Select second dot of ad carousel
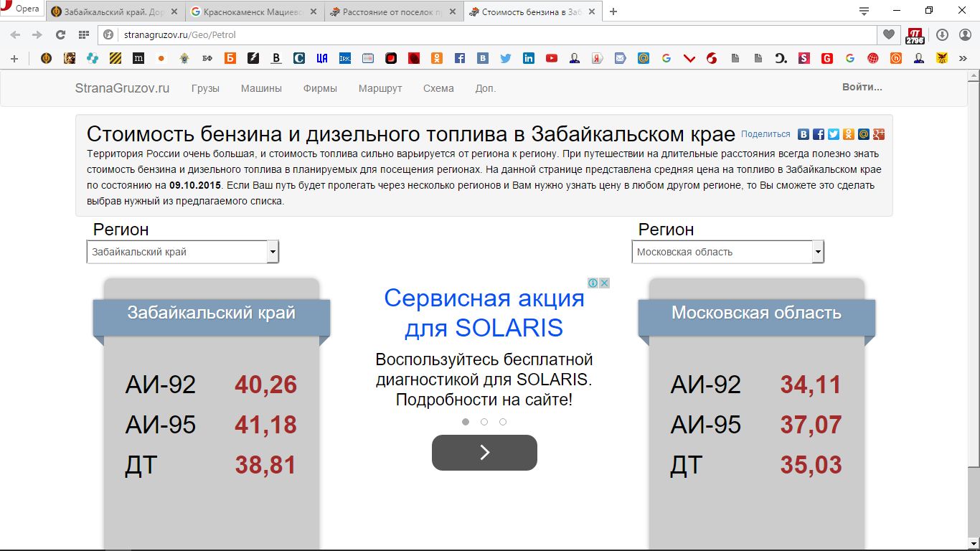 click(x=484, y=422)
